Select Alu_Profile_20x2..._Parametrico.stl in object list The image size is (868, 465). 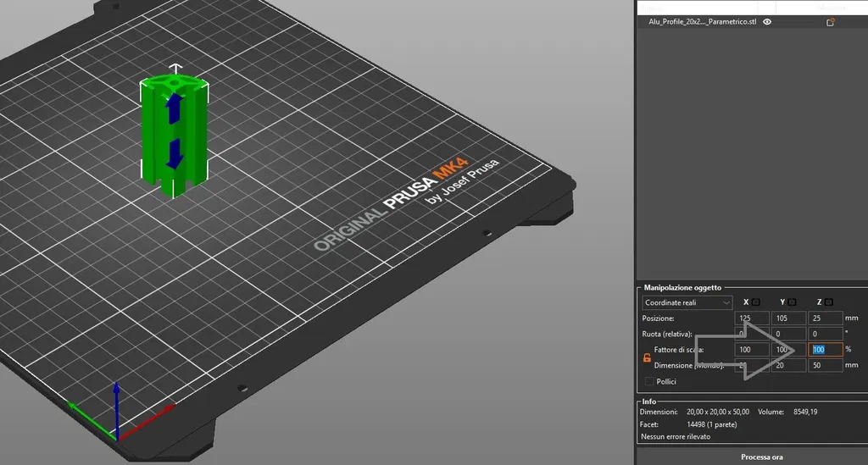[x=702, y=22]
